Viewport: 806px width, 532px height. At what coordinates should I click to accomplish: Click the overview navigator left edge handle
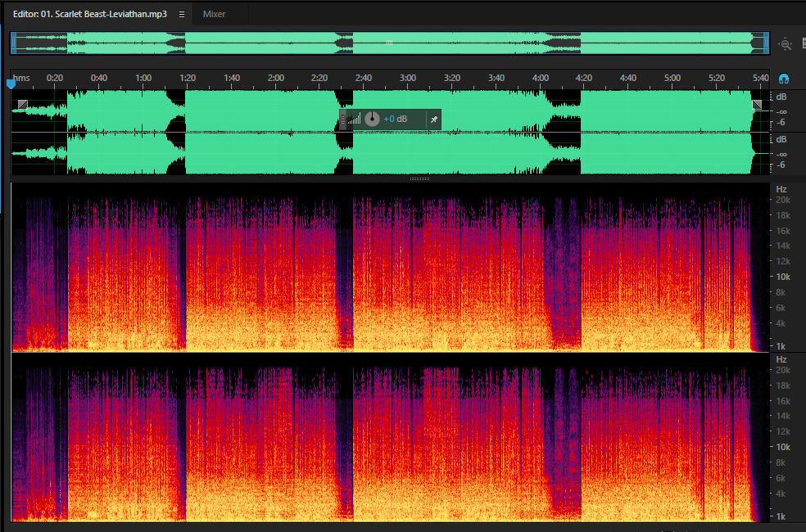coord(13,43)
